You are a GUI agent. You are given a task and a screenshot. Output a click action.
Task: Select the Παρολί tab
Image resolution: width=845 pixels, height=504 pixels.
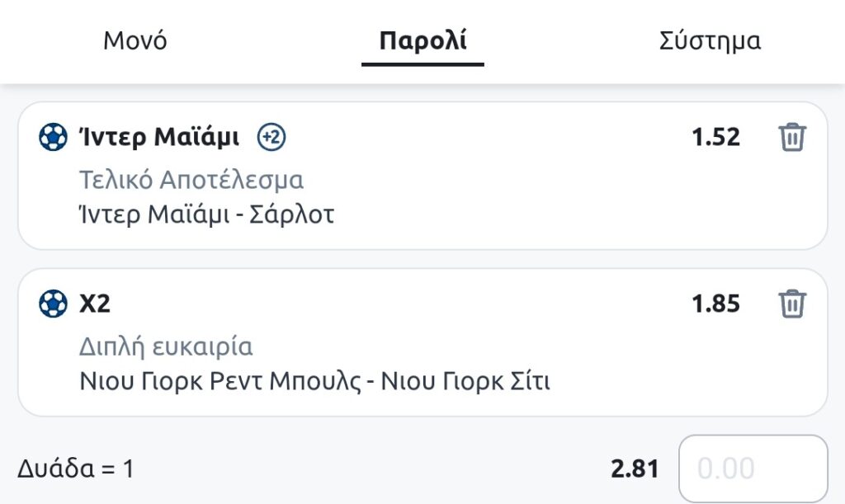pyautogui.click(x=422, y=41)
